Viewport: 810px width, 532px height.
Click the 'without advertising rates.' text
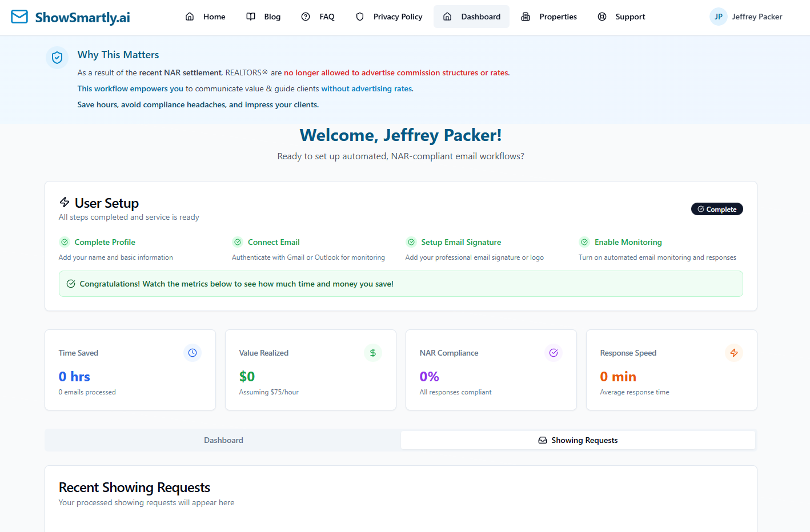point(367,88)
